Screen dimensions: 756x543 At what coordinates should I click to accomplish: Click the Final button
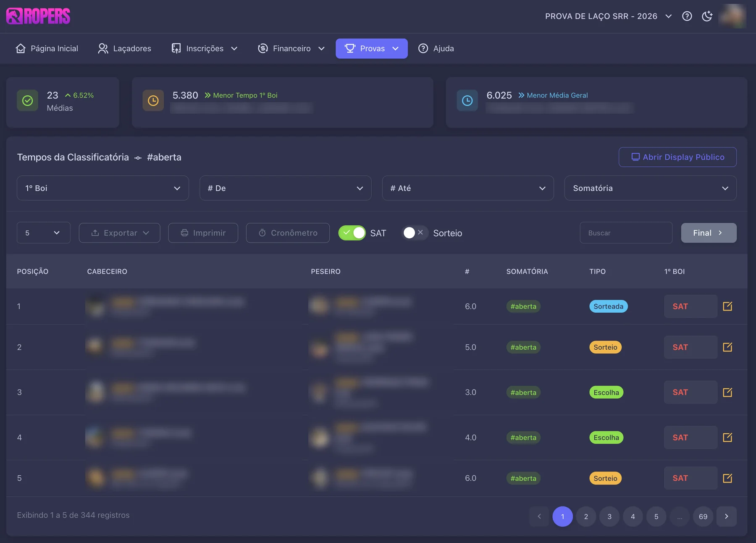[x=709, y=232]
